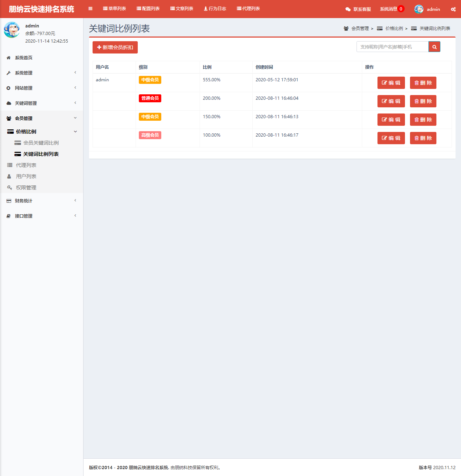Click the home icon beside 系统首页
The height and width of the screenshot is (476, 461).
tap(9, 58)
